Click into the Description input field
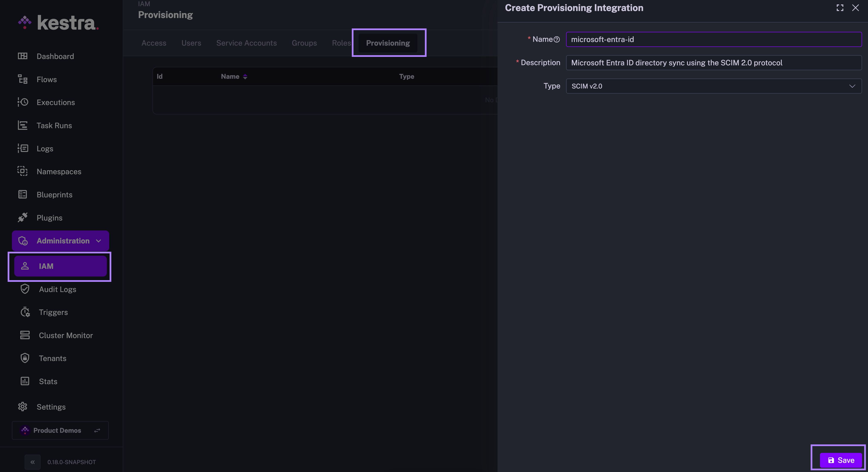868x472 pixels. pos(713,63)
